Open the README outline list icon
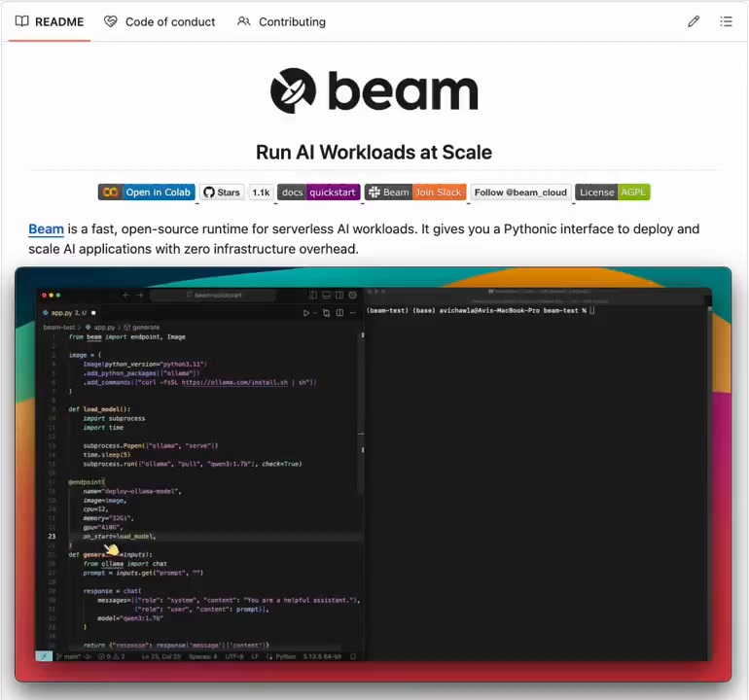The image size is (749, 700). tap(726, 21)
